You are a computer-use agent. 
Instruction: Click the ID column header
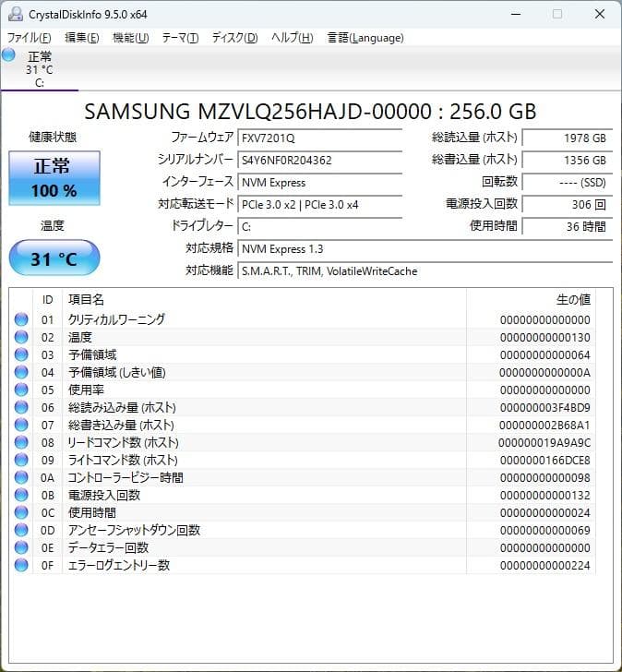click(x=48, y=300)
